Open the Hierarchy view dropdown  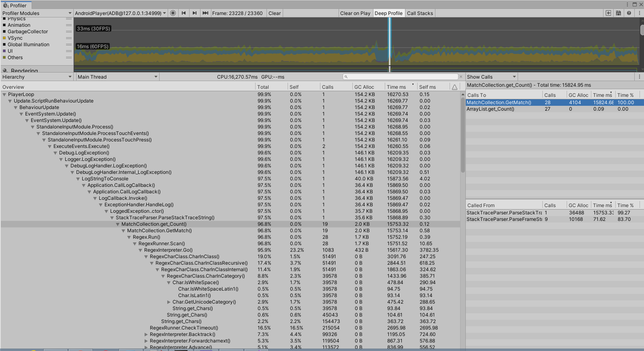click(x=36, y=77)
